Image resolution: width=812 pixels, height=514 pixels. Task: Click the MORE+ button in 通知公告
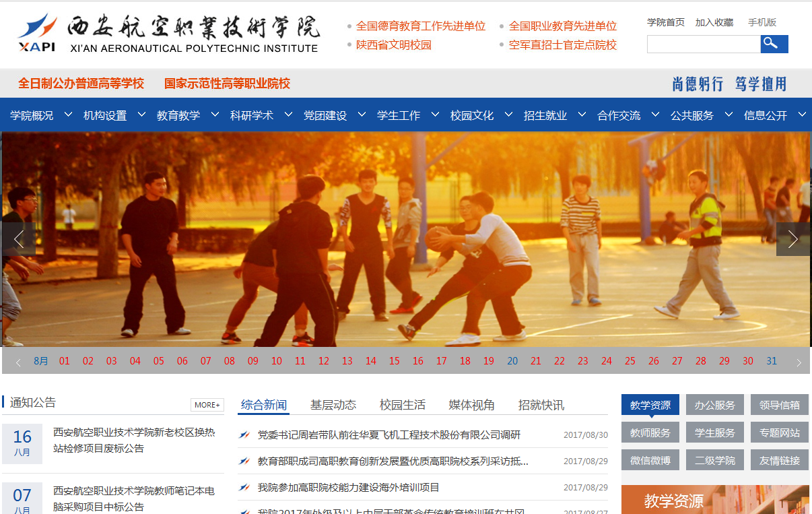pos(207,405)
